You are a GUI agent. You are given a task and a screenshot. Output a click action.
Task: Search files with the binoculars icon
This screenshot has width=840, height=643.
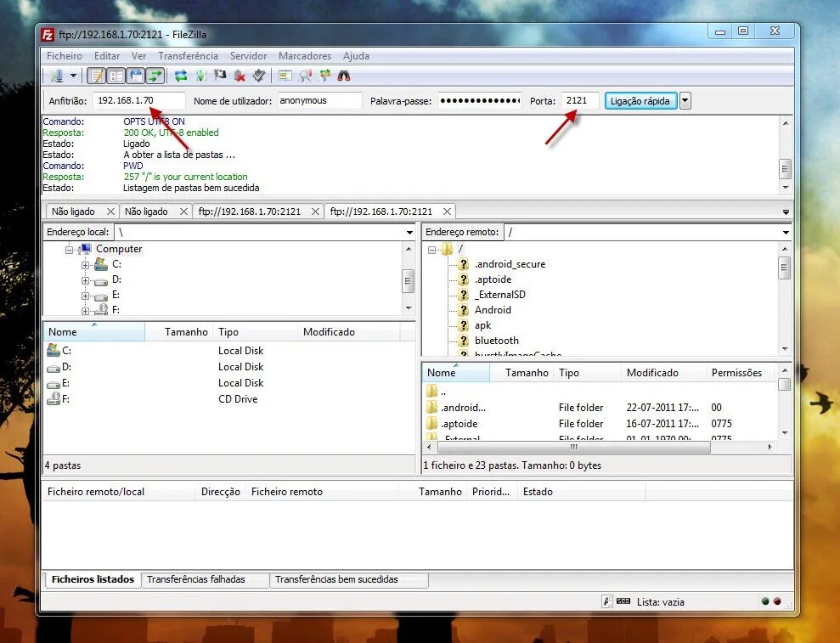point(344,76)
